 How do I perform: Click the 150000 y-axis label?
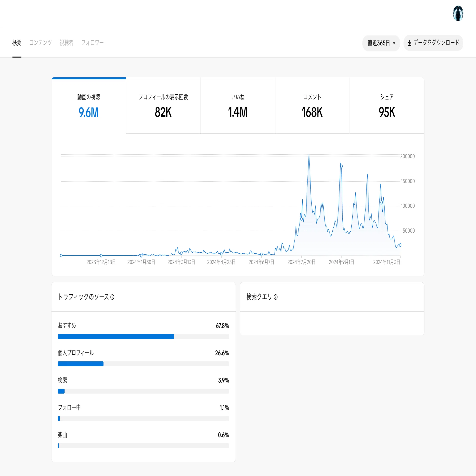[408, 181]
